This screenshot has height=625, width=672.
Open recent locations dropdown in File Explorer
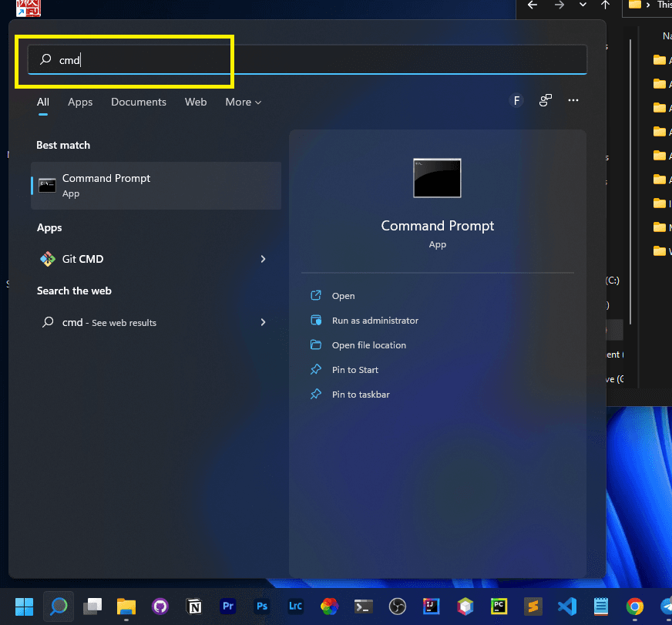[583, 5]
